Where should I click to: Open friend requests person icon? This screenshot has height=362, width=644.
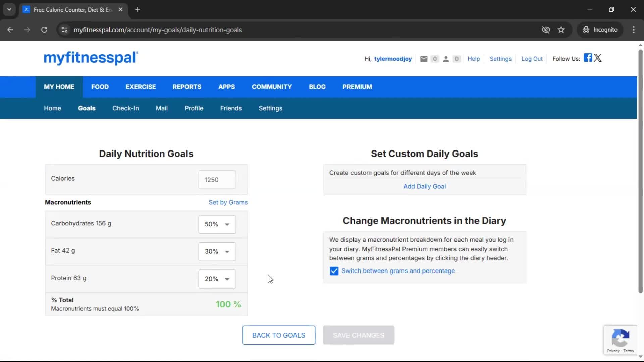[x=446, y=59]
